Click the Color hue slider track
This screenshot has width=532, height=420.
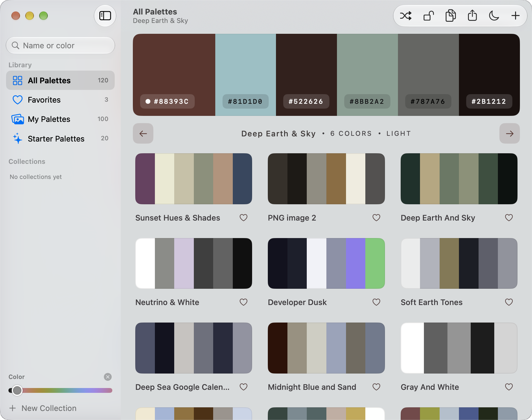pos(60,390)
